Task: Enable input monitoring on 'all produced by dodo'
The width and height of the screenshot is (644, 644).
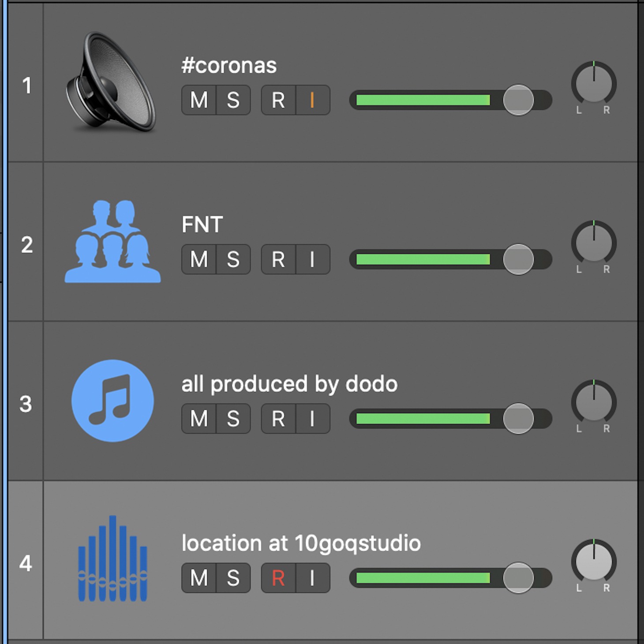Action: pos(312,419)
